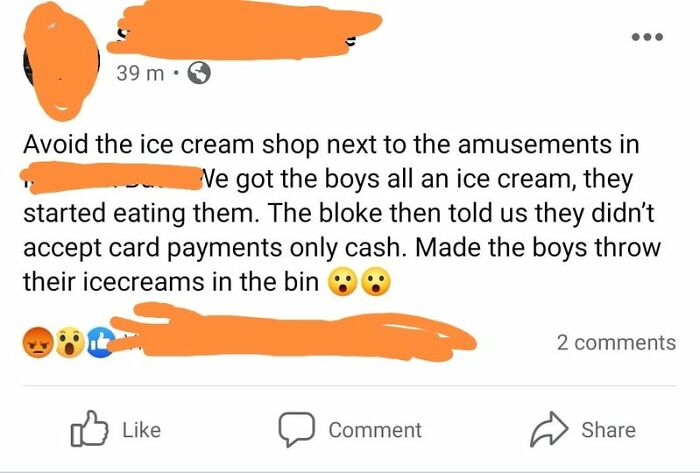
Task: Open the orange-covered profile picture
Action: (x=61, y=61)
